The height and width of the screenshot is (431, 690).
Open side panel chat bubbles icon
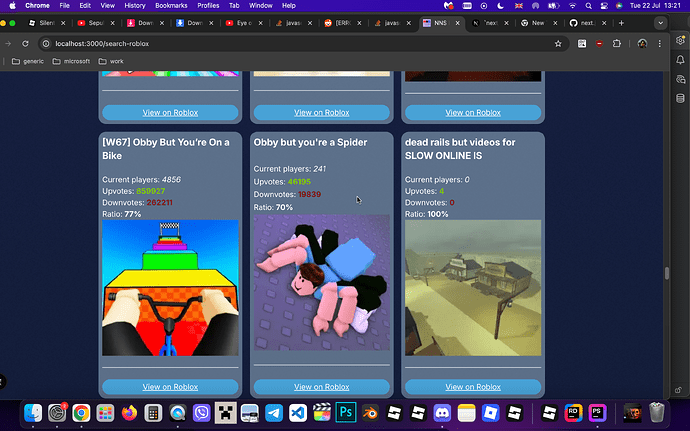click(x=680, y=79)
